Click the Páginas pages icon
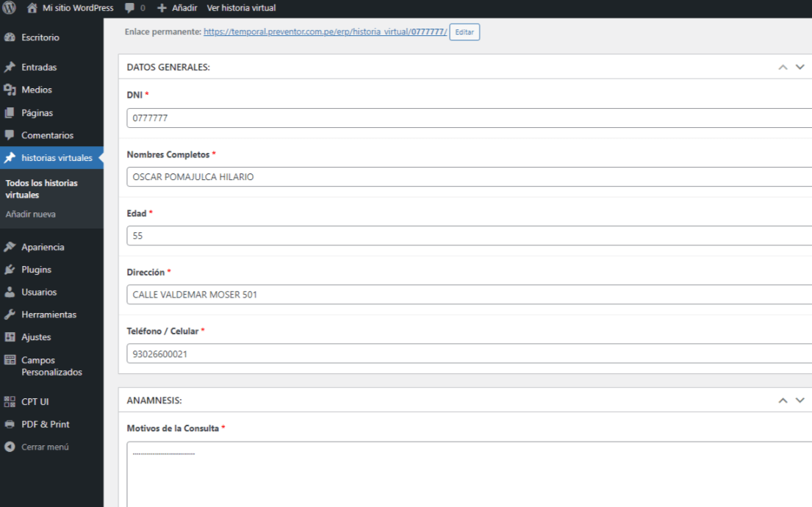812x507 pixels. 10,112
